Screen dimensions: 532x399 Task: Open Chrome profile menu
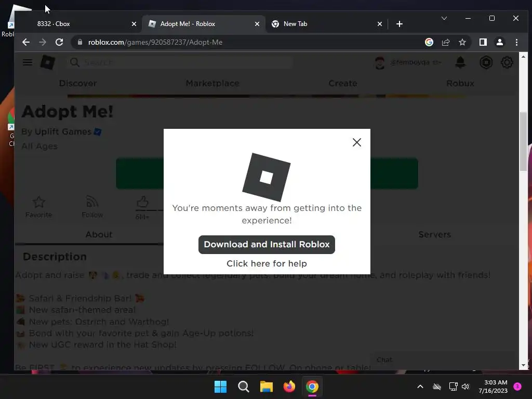[x=499, y=42]
